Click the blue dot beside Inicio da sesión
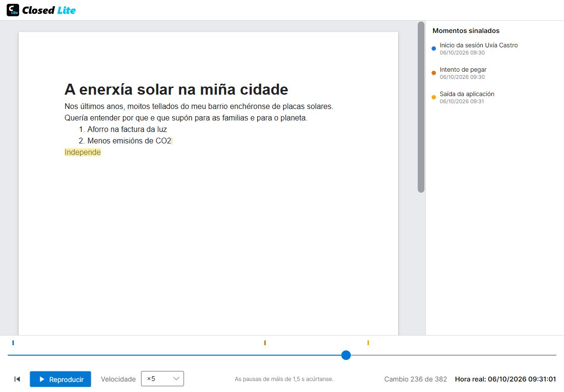Screen dimensions: 564x392 434,49
